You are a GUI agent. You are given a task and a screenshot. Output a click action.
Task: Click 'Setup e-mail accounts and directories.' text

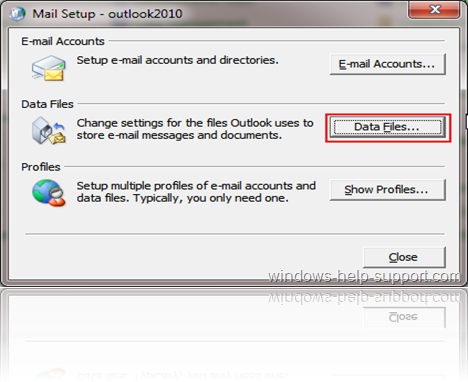178,60
